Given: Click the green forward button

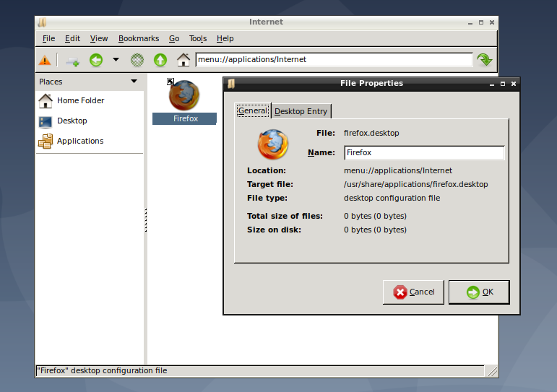Looking at the screenshot, I should point(137,60).
